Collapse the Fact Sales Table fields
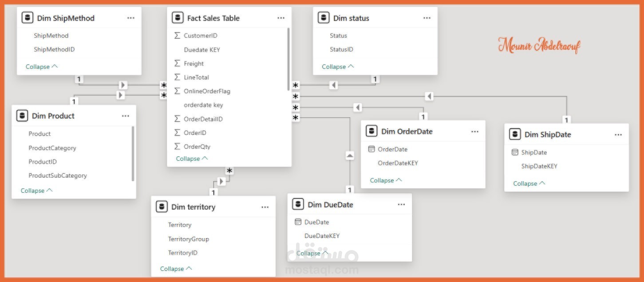 (192, 159)
